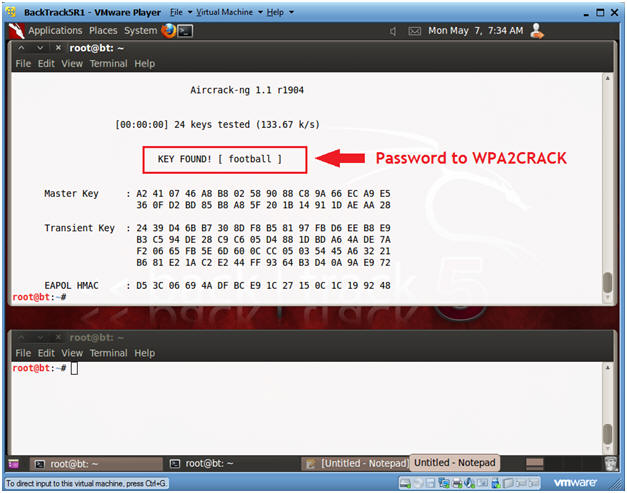Open the mail envelope indicator in panel

415,31
